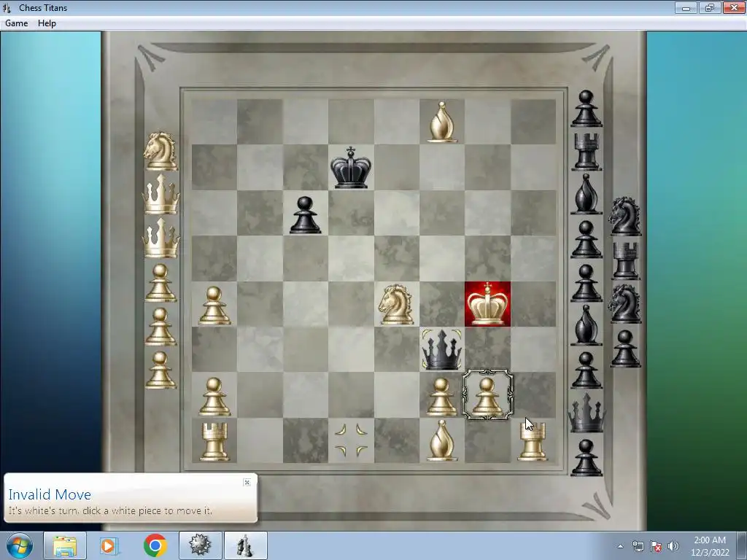
Task: Click the black queen attacking the white king
Action: coord(441,349)
